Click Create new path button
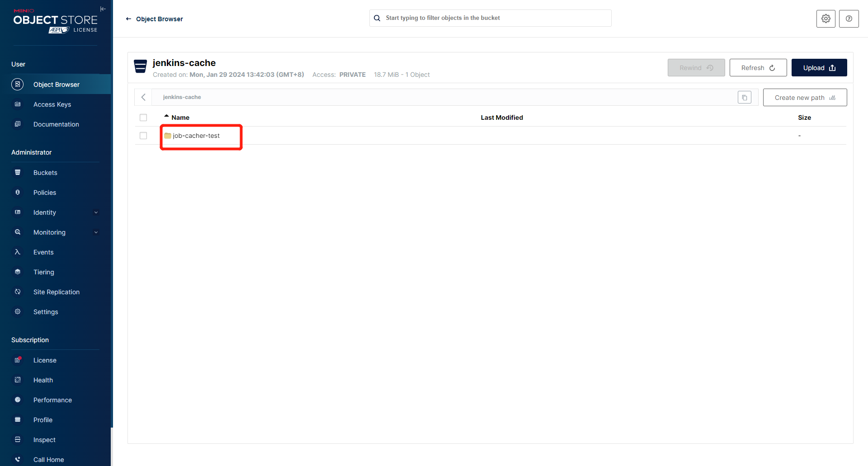The height and width of the screenshot is (466, 868). pyautogui.click(x=805, y=98)
